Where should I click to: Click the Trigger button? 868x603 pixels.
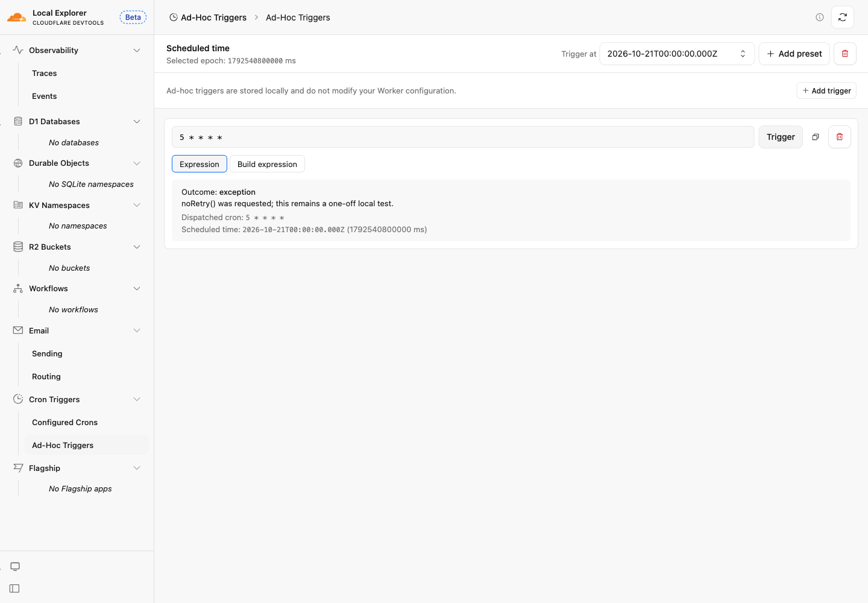(781, 137)
